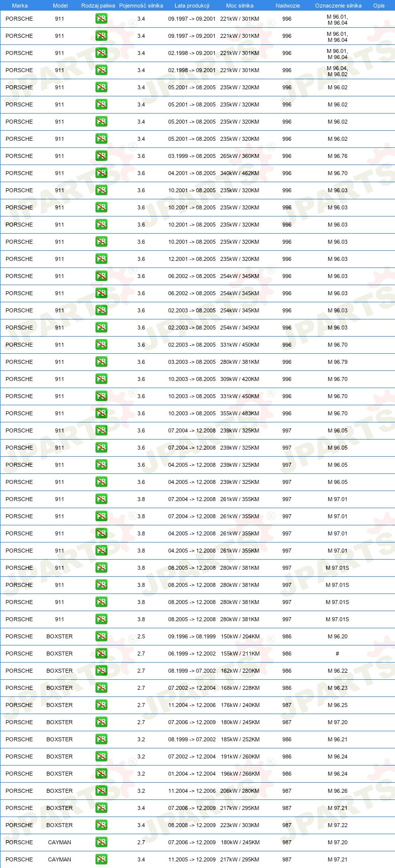Select the 176kW / 240KM power cell
395x868 pixels.
click(x=240, y=705)
